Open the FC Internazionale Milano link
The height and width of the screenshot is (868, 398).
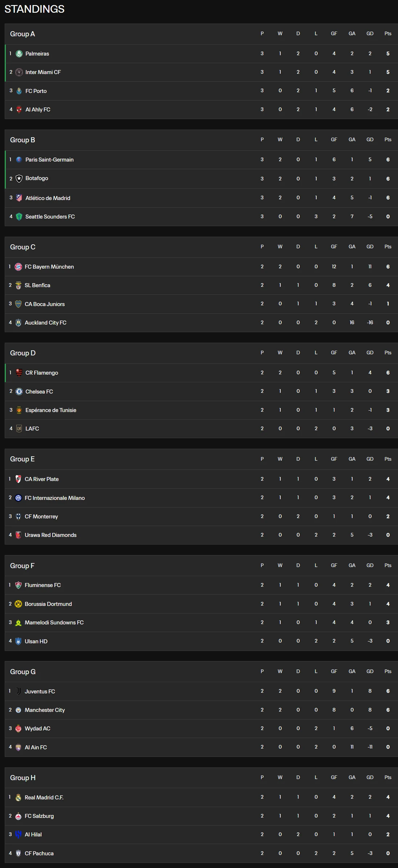(55, 498)
